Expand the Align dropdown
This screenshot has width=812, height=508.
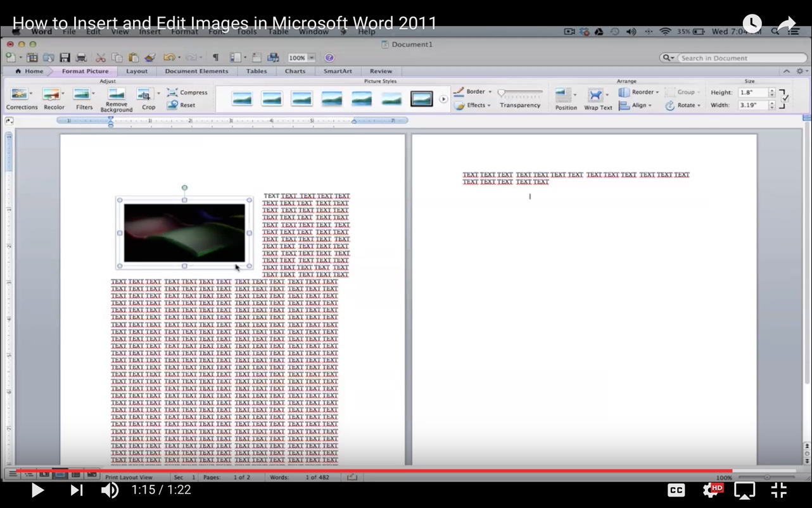pos(636,106)
